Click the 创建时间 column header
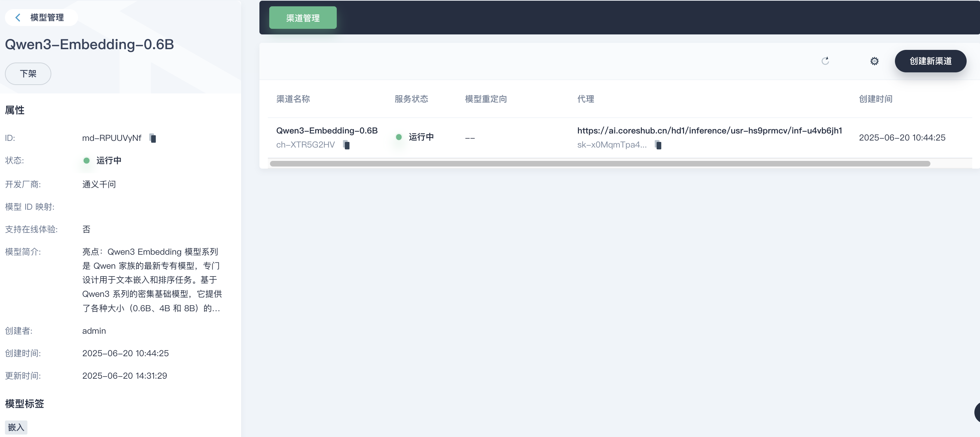The height and width of the screenshot is (437, 980). click(x=875, y=99)
